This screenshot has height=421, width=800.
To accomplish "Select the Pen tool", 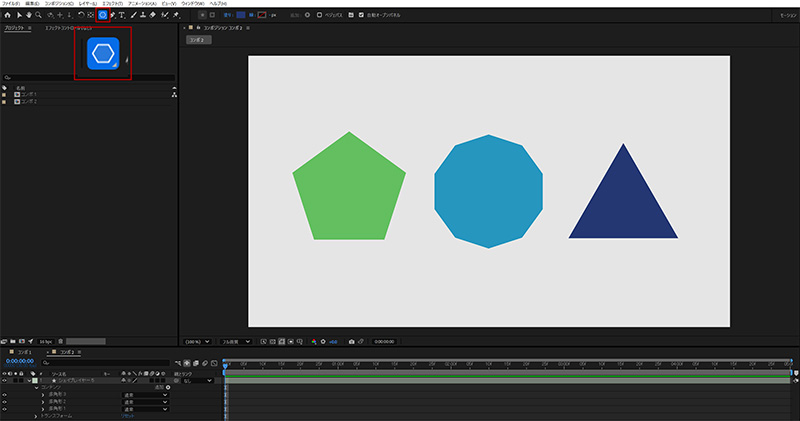I will pos(113,16).
